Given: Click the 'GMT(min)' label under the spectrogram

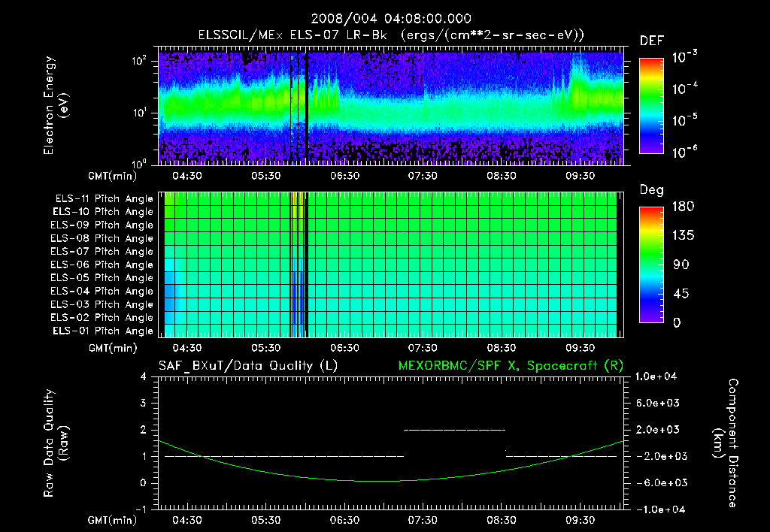Looking at the screenshot, I should [x=113, y=176].
